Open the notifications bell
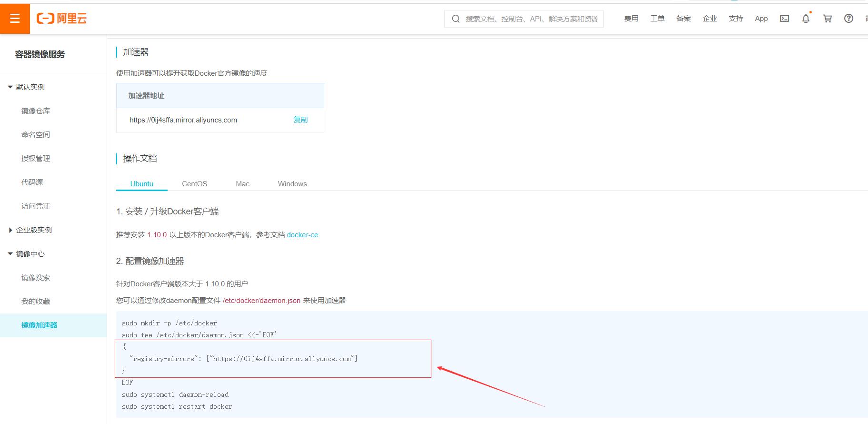 click(806, 19)
